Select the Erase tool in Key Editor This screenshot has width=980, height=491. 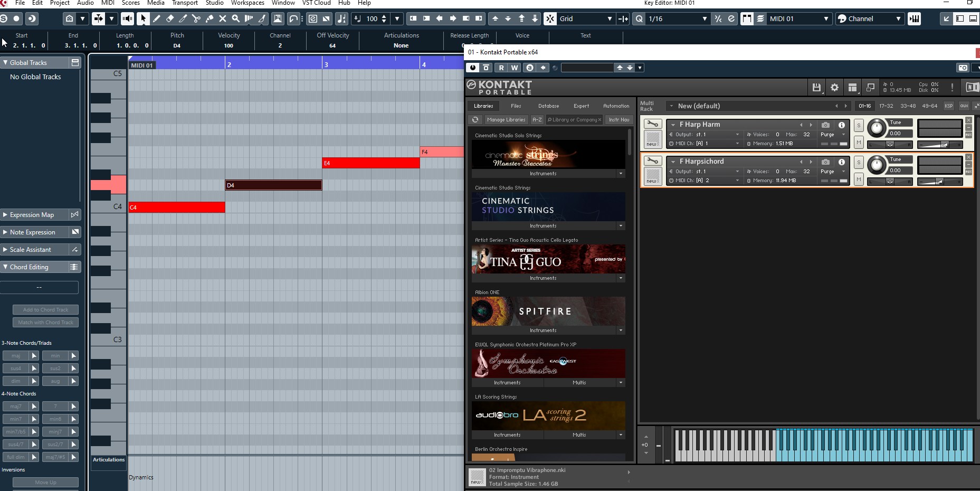tap(169, 18)
